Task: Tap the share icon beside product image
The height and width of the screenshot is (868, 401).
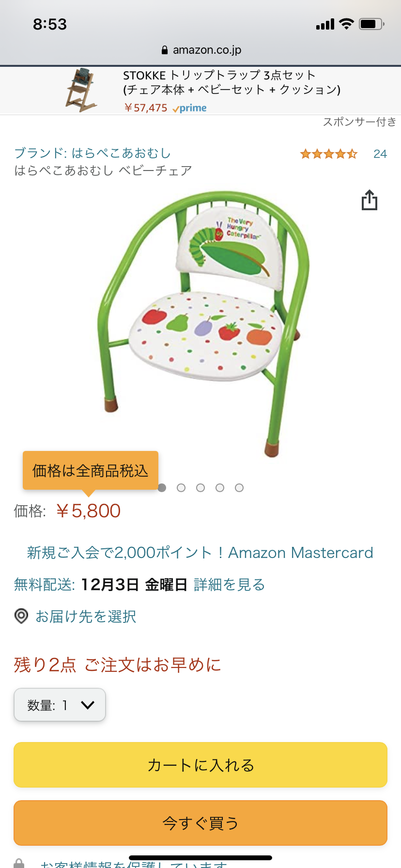Action: click(x=370, y=200)
